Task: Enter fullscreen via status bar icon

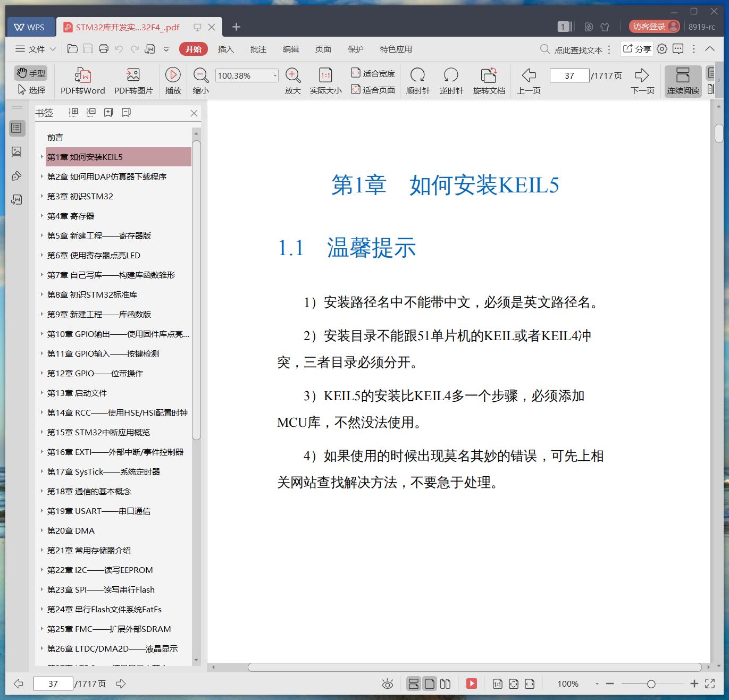Action: [x=710, y=684]
